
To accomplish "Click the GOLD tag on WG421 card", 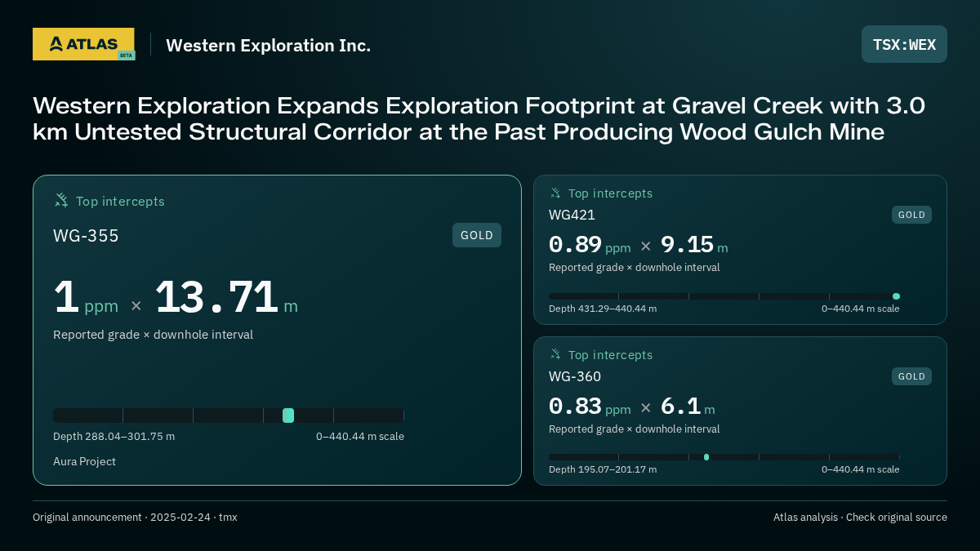I will click(911, 215).
